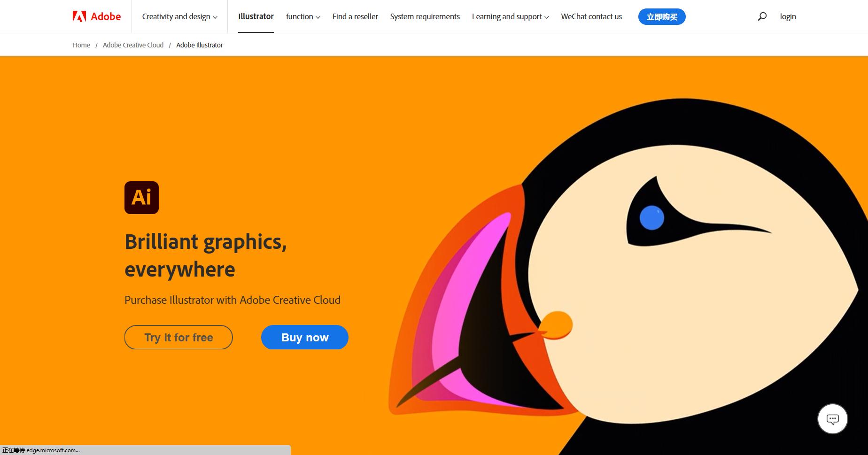Screen dimensions: 868x455
Task: Click the Adobe logo in header
Action: [97, 16]
